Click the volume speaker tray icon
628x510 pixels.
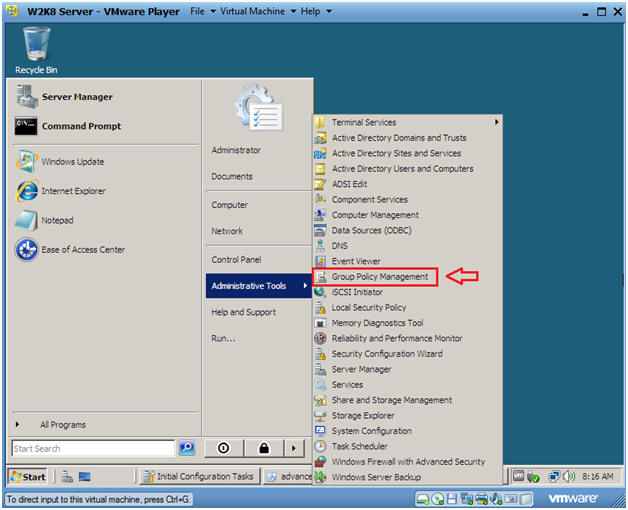(x=569, y=476)
